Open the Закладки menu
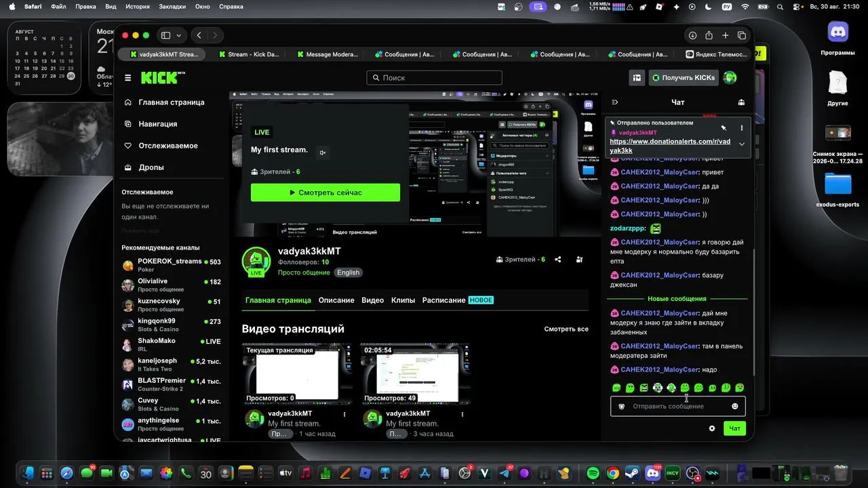 click(x=172, y=7)
